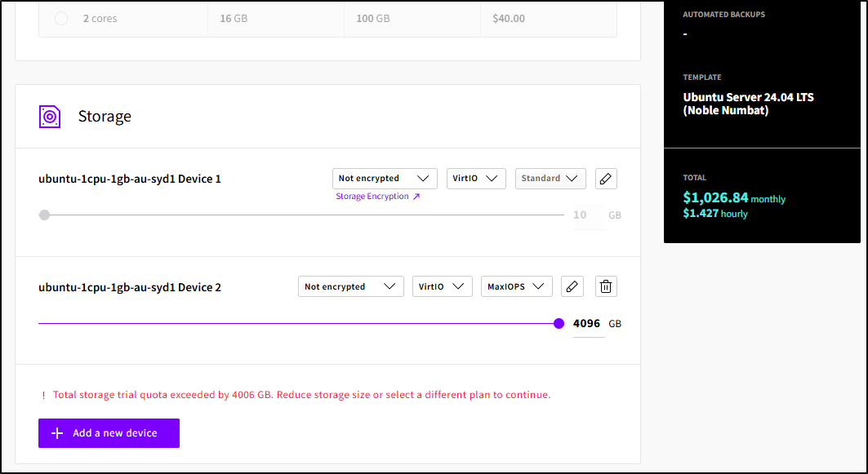Click Device 1 grey slider handle

[44, 215]
